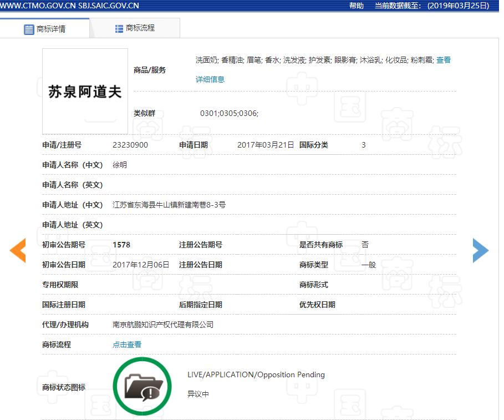This screenshot has width=504, height=420.
Task: Select applicant name 徐明
Action: (x=120, y=165)
